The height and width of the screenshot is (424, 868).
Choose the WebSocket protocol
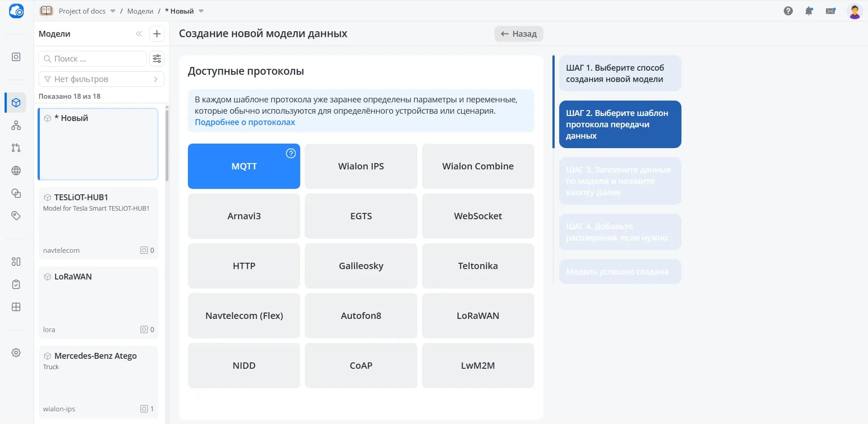478,216
